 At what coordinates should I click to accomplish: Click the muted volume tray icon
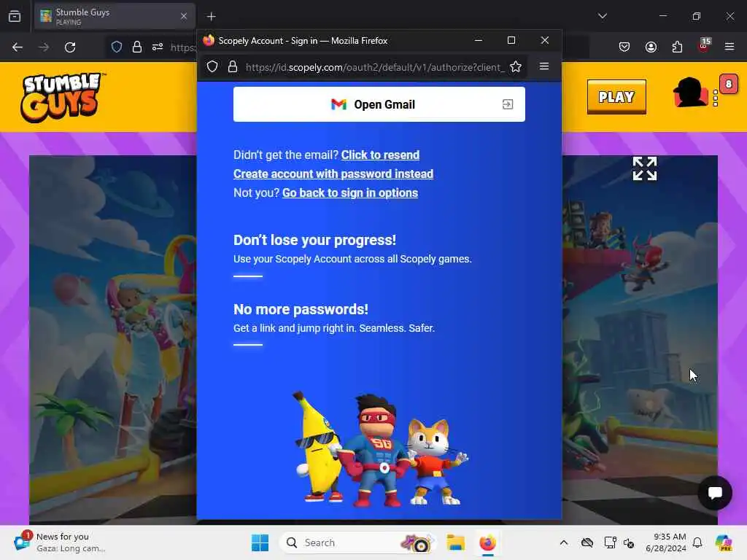tap(629, 542)
